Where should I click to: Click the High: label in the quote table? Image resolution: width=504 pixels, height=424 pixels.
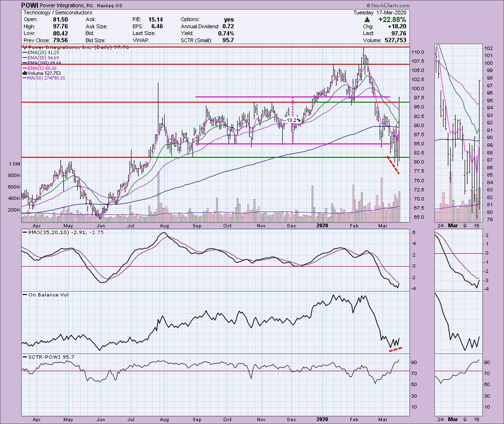(29, 27)
